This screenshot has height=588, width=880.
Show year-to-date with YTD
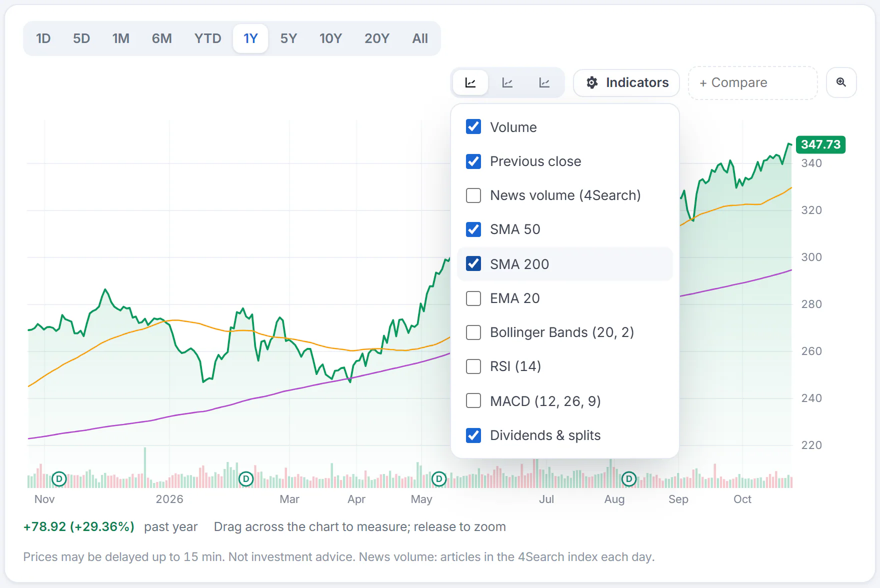[x=207, y=38]
